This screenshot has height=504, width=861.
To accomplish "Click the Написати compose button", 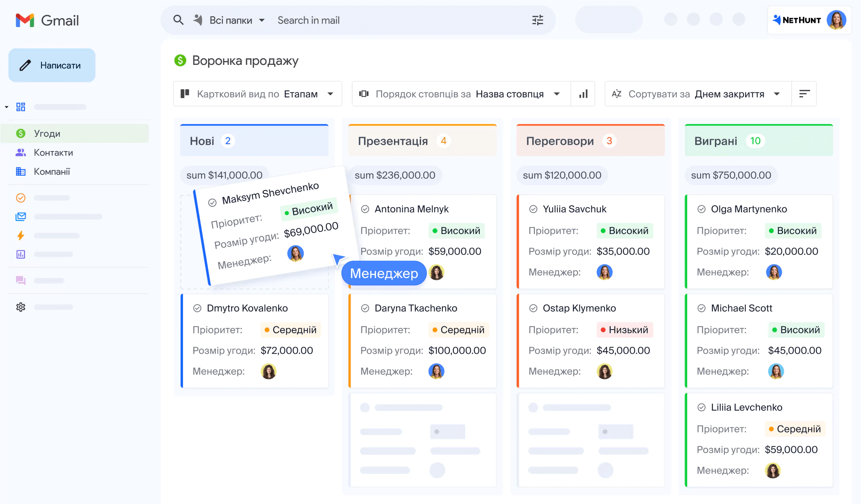I will coord(52,65).
